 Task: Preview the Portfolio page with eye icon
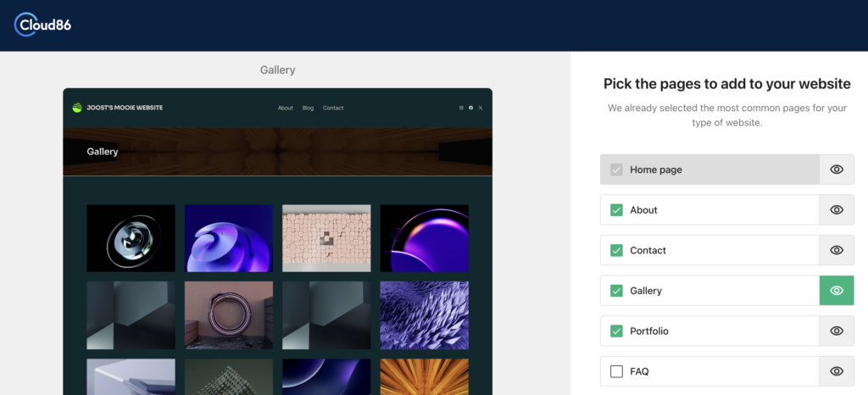tap(837, 331)
